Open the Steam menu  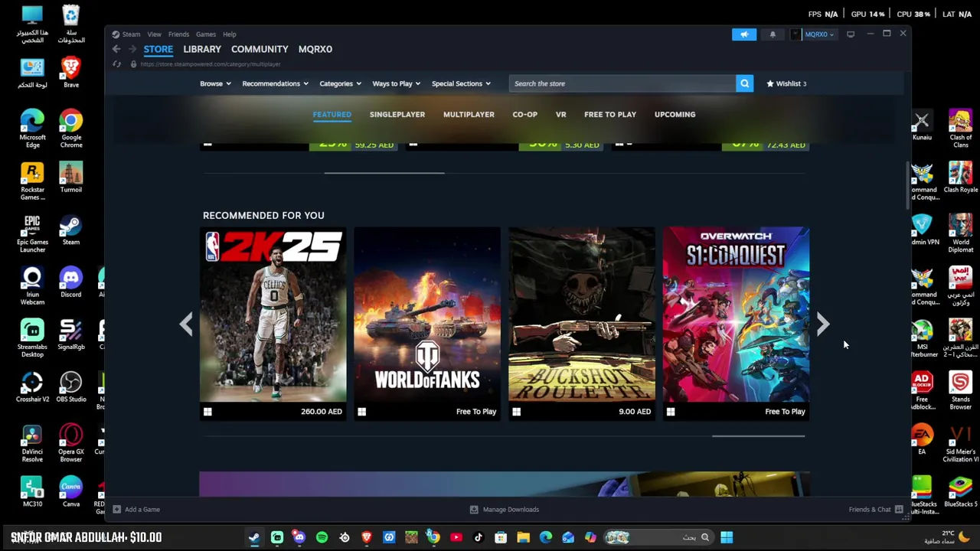pos(126,34)
